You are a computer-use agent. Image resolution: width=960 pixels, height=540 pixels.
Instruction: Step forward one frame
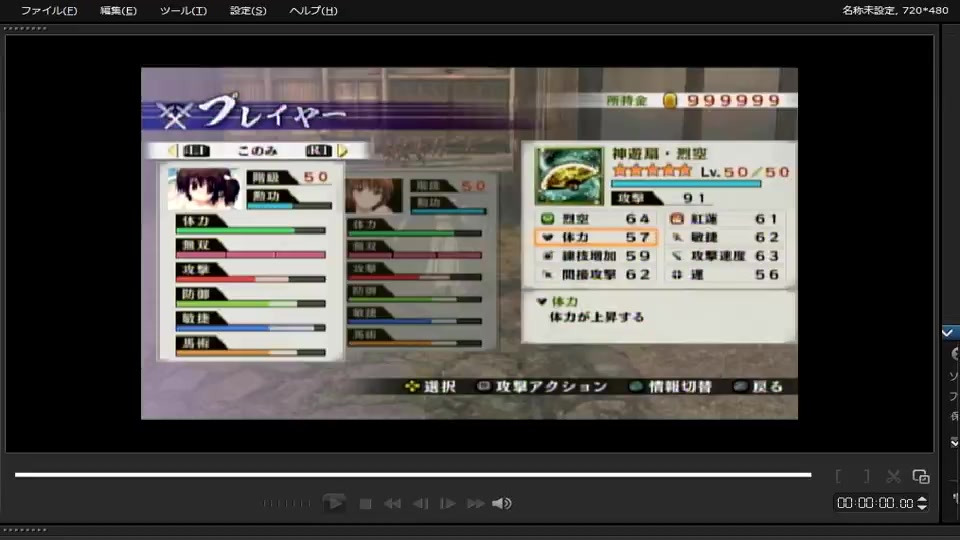pyautogui.click(x=448, y=504)
